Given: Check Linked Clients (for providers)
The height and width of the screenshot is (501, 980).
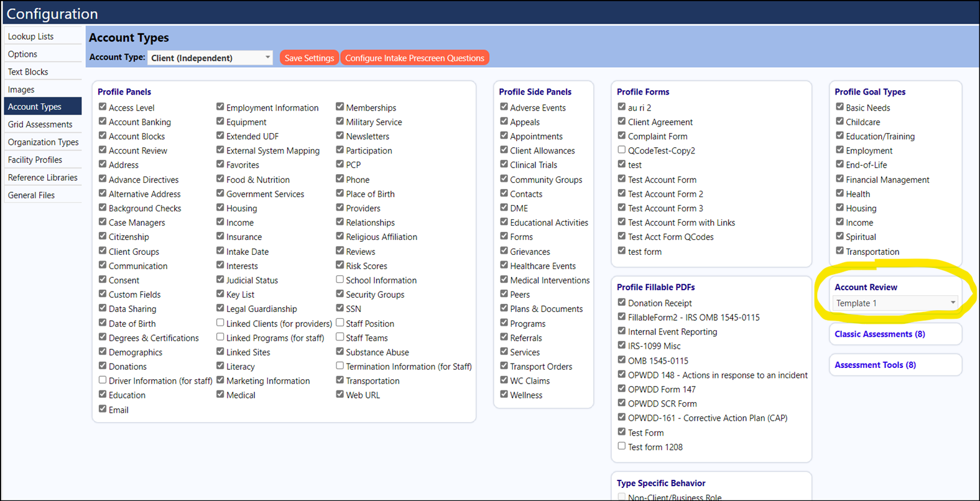Looking at the screenshot, I should (x=220, y=323).
